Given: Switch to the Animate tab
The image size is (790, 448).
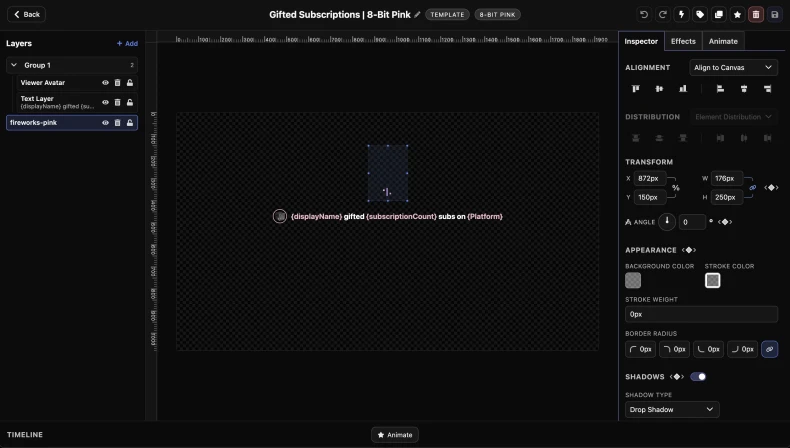Looking at the screenshot, I should (x=723, y=41).
